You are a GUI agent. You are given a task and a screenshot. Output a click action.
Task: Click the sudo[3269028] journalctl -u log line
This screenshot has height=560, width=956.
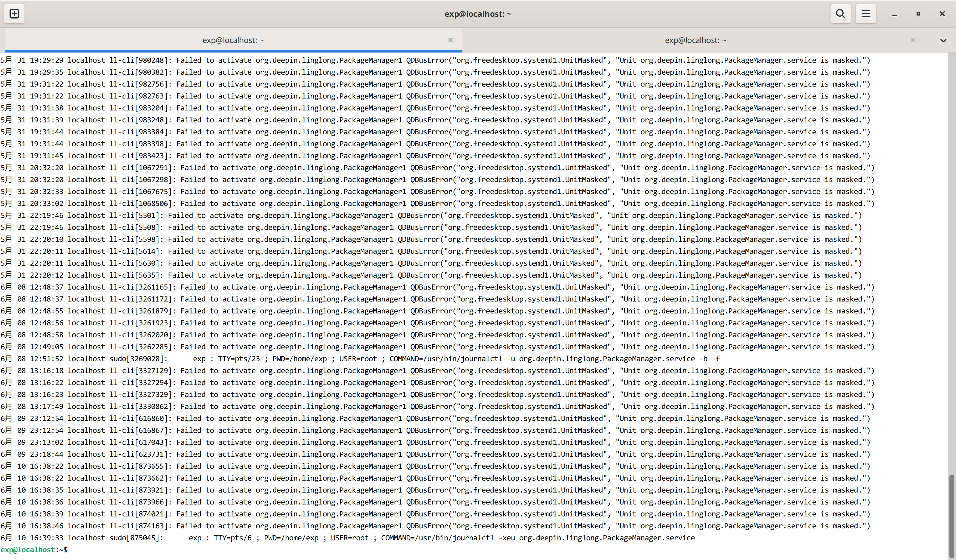point(360,359)
